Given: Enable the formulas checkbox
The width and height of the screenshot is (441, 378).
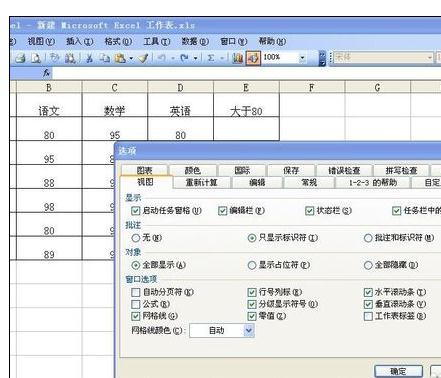Looking at the screenshot, I should 135,304.
